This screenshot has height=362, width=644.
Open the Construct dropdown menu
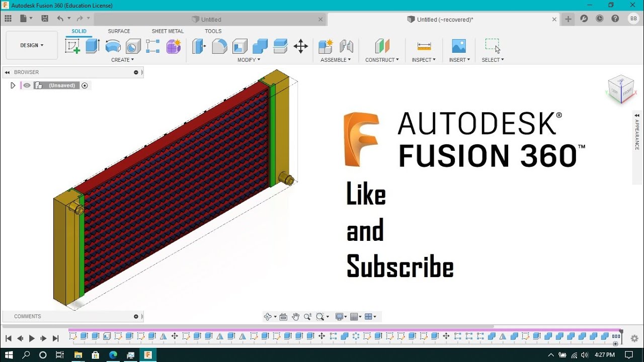(x=382, y=60)
